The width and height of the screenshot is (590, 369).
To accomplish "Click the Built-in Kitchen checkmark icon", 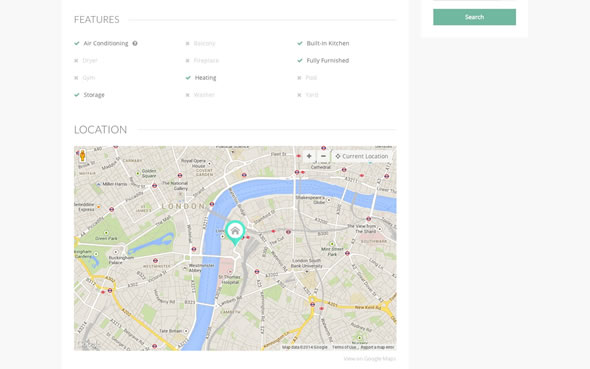I will coord(300,43).
